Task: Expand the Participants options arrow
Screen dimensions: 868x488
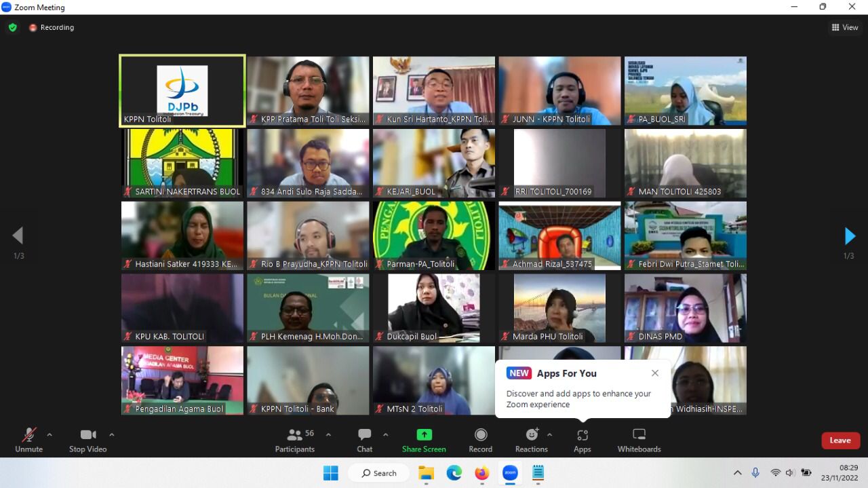Action: 329,434
